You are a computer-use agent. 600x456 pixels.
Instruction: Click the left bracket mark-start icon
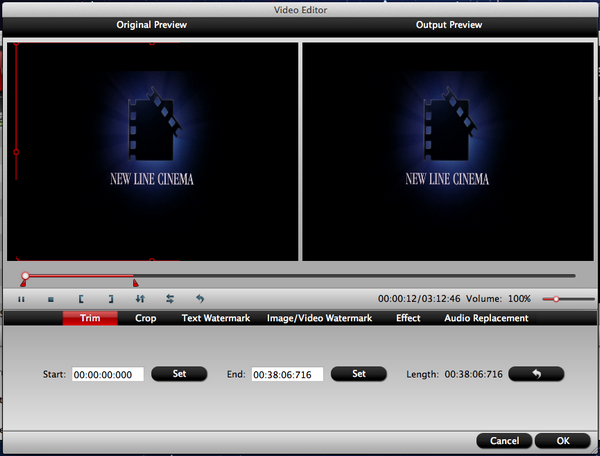point(81,299)
